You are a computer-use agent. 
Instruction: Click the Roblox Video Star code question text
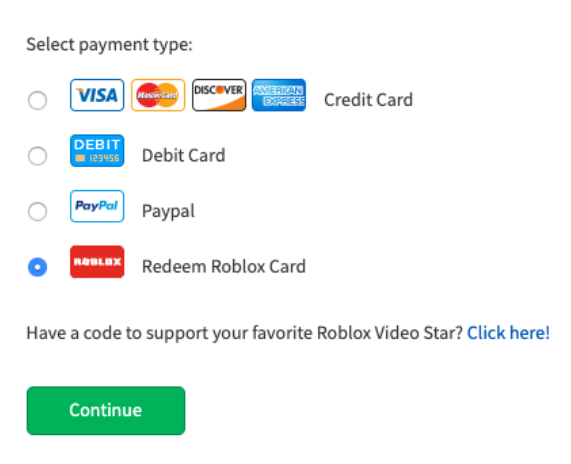[244, 333]
